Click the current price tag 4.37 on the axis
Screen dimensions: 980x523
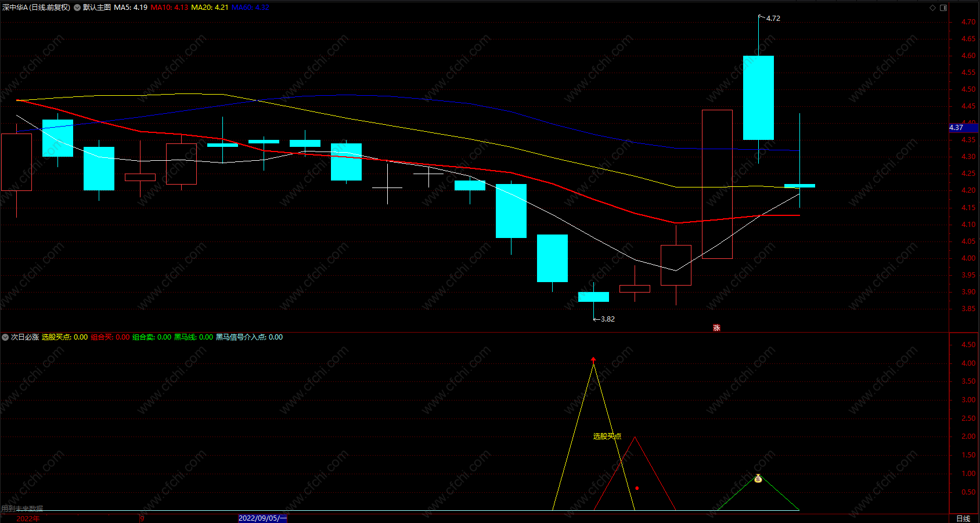click(963, 128)
